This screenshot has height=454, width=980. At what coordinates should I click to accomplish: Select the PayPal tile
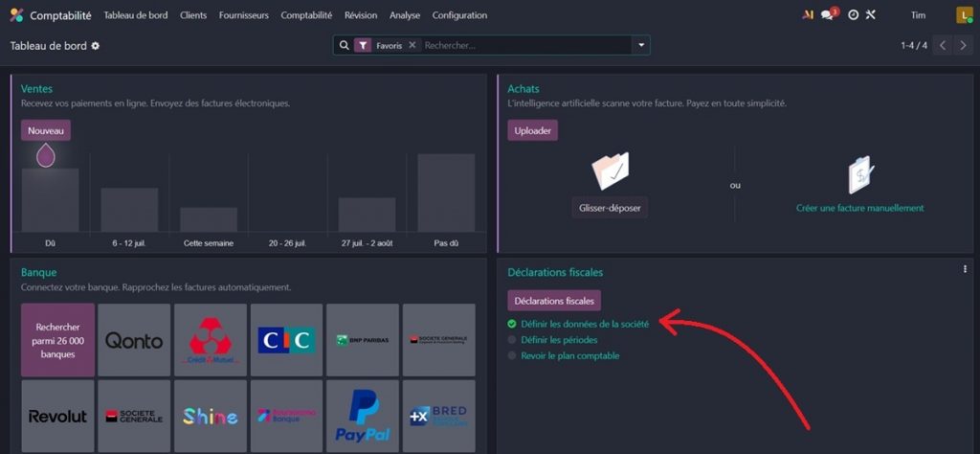(x=363, y=417)
